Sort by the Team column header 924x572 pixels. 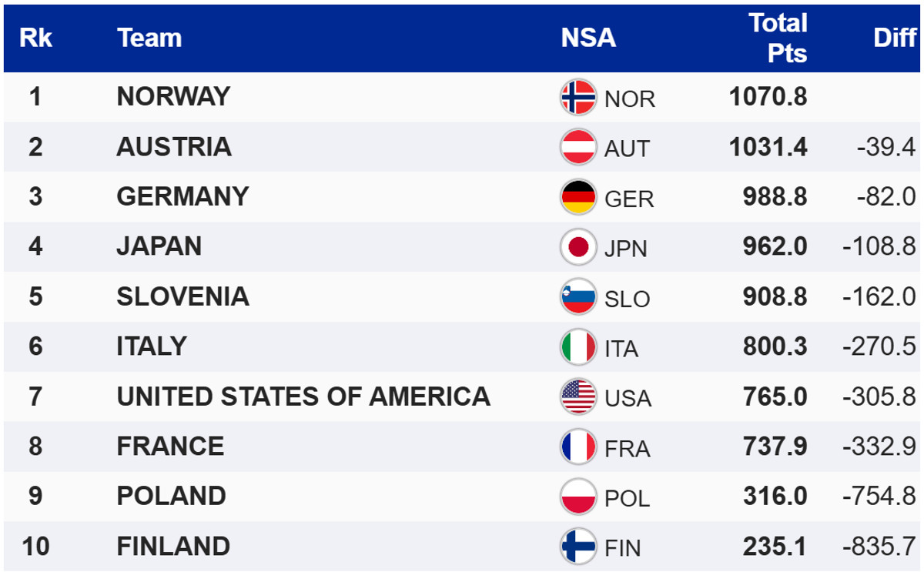click(149, 38)
